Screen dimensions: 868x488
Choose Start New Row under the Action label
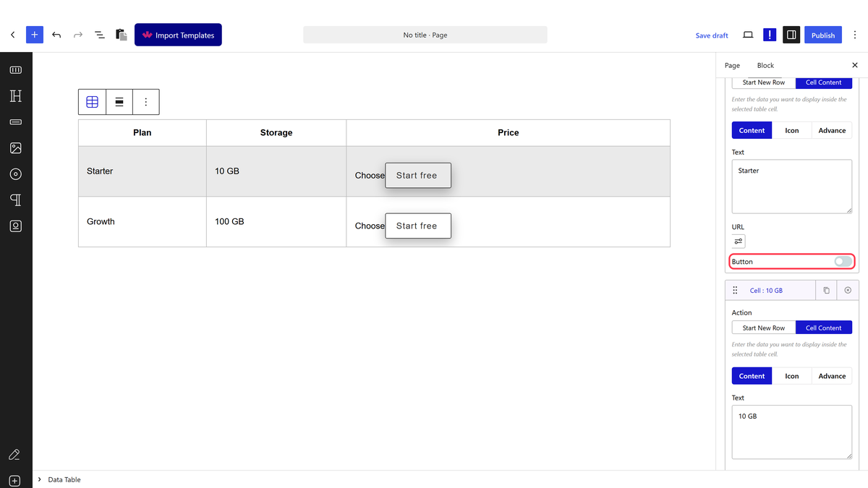[764, 328]
